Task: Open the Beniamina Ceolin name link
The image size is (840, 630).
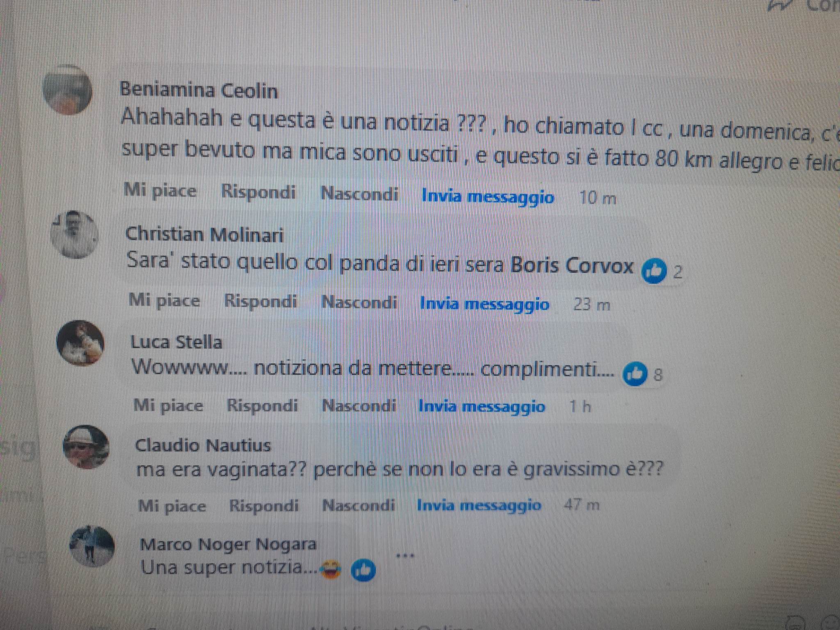Action: coord(199,90)
